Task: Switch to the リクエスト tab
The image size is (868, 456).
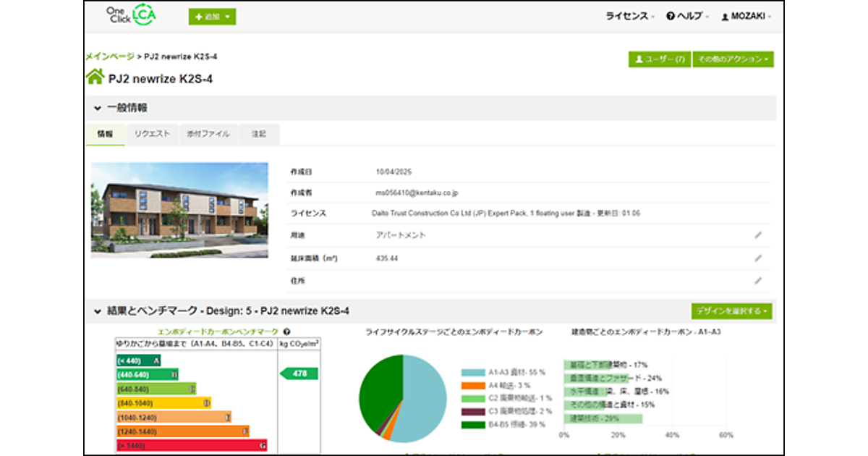Action: [x=152, y=134]
